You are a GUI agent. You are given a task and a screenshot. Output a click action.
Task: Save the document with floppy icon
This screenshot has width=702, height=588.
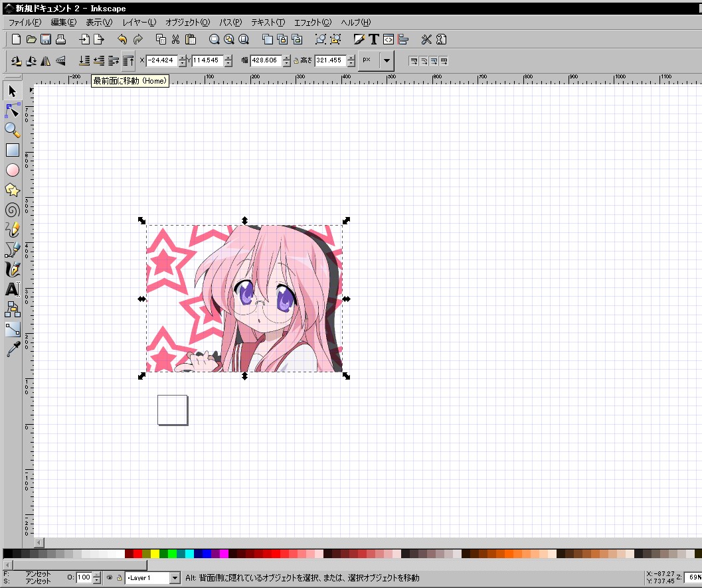coord(46,39)
